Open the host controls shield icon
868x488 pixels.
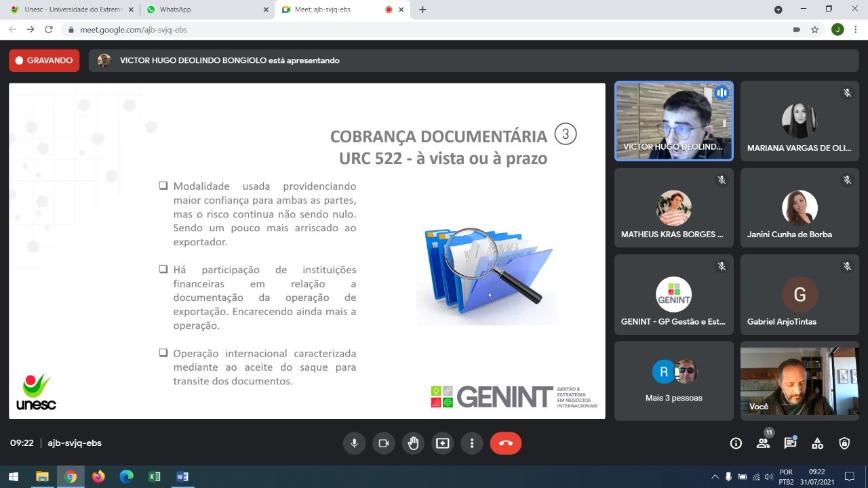(x=844, y=443)
